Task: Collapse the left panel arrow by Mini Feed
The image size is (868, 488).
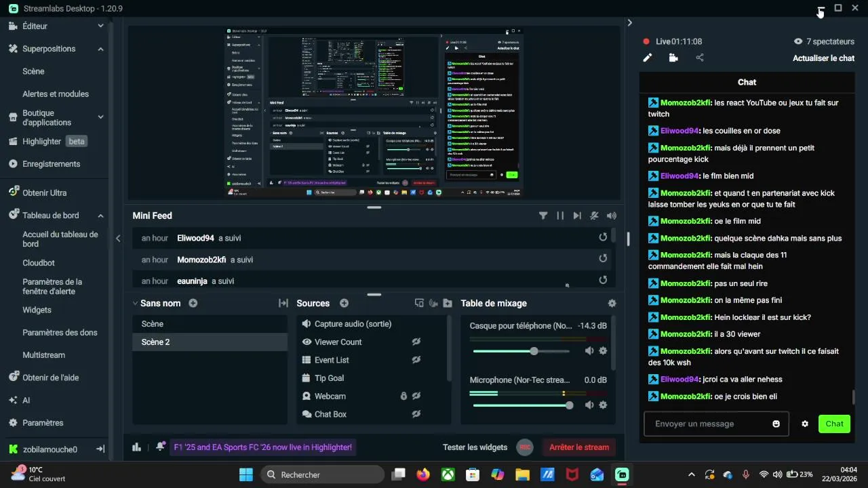Action: coord(118,238)
